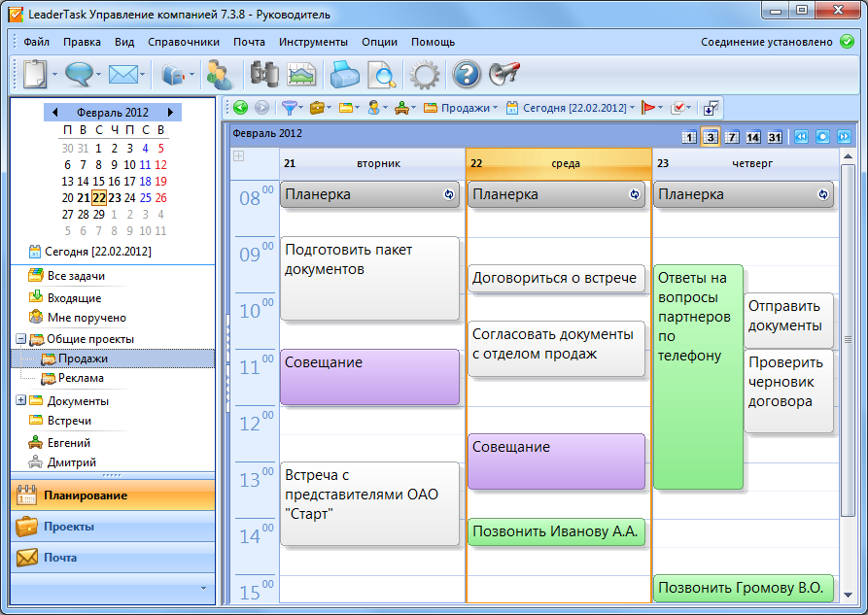Image resolution: width=868 pixels, height=615 pixels.
Task: Open the chat speech bubble icon
Action: click(78, 74)
